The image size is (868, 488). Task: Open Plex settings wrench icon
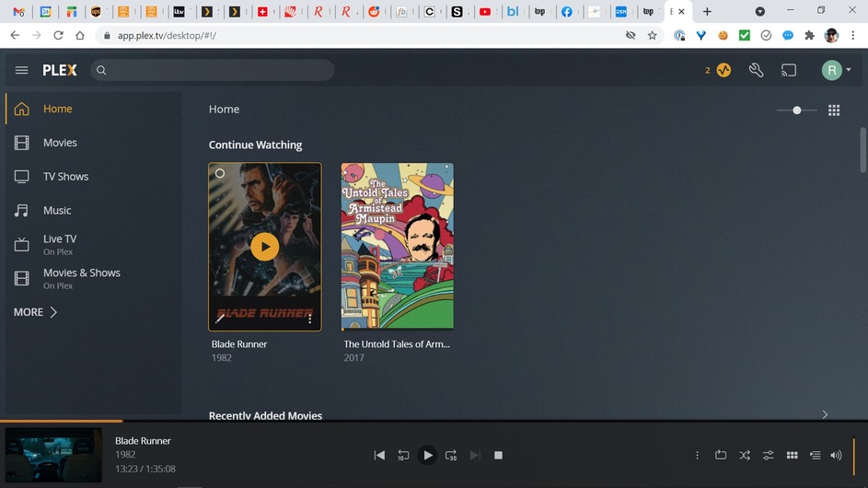click(x=757, y=70)
